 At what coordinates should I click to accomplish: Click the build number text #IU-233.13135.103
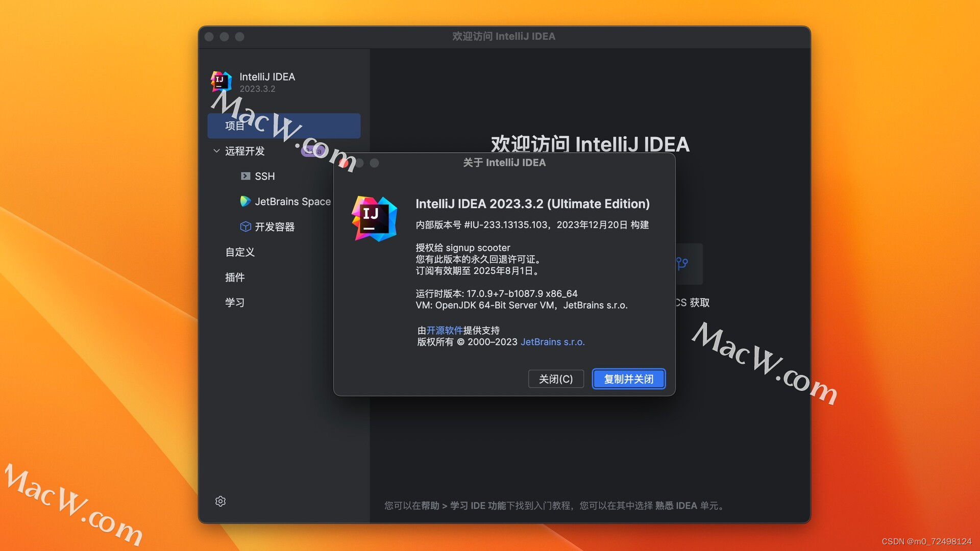point(505,225)
